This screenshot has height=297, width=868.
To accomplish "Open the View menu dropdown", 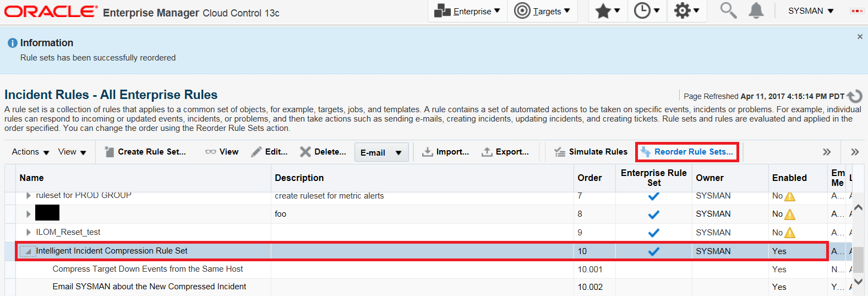I will point(72,152).
